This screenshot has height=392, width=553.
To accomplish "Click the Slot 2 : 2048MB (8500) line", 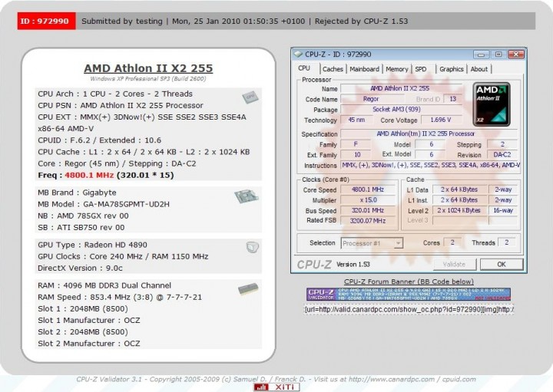I will (83, 332).
